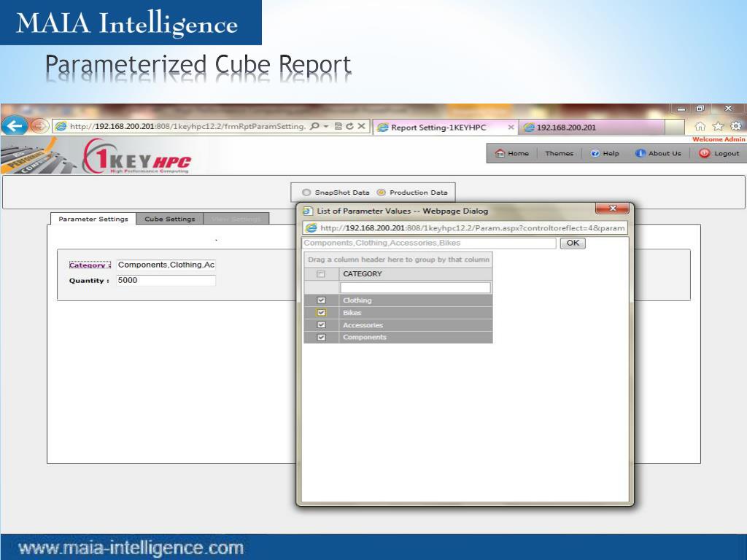Select the SnapShot Data radio button
This screenshot has height=560, width=747.
click(306, 192)
